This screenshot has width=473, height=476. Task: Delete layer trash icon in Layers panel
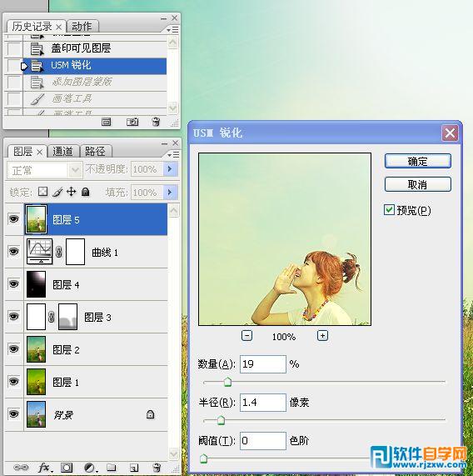[x=157, y=467]
